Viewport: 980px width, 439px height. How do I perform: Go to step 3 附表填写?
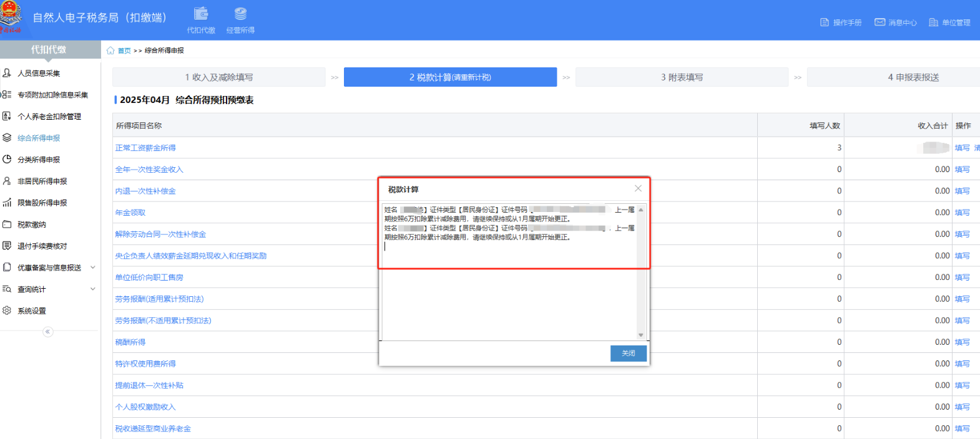[x=682, y=77]
